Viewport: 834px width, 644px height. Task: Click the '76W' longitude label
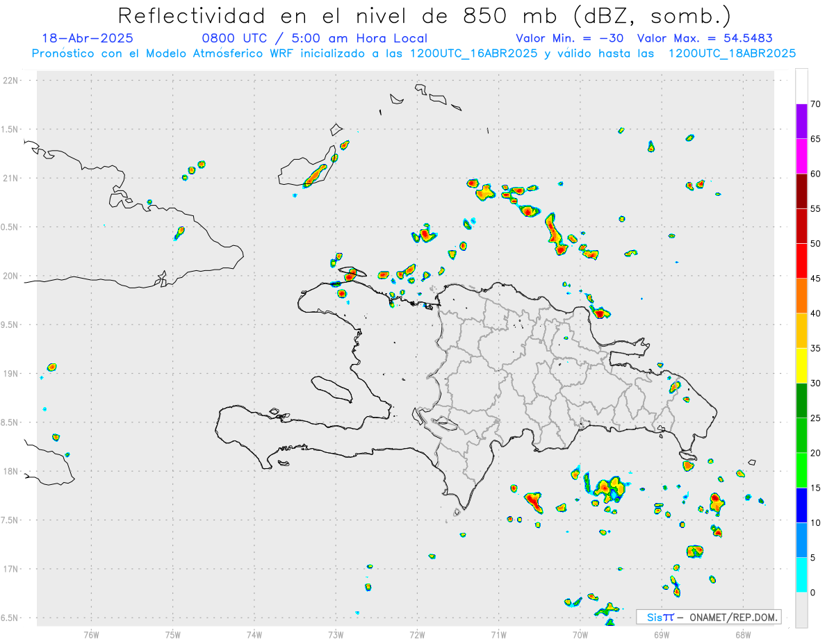point(91,634)
